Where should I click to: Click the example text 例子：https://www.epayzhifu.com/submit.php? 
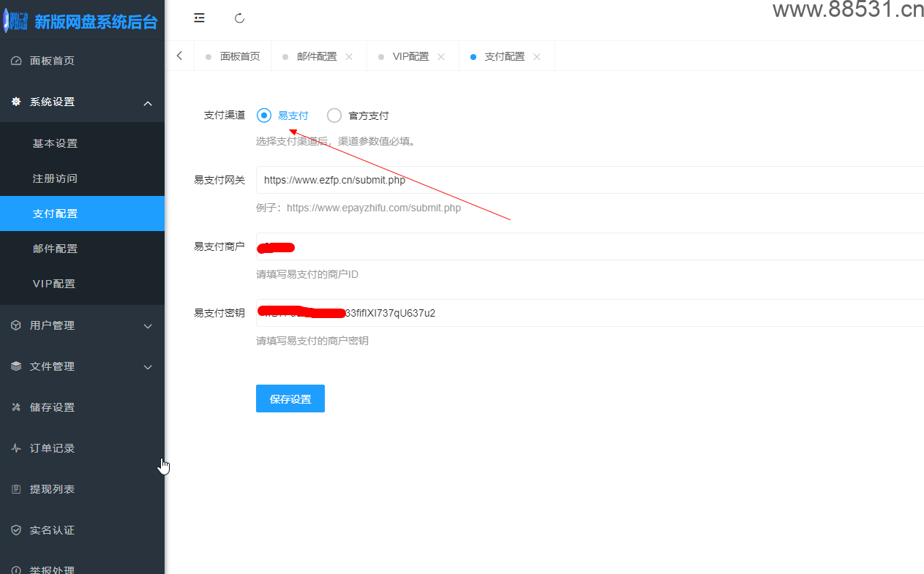point(358,208)
